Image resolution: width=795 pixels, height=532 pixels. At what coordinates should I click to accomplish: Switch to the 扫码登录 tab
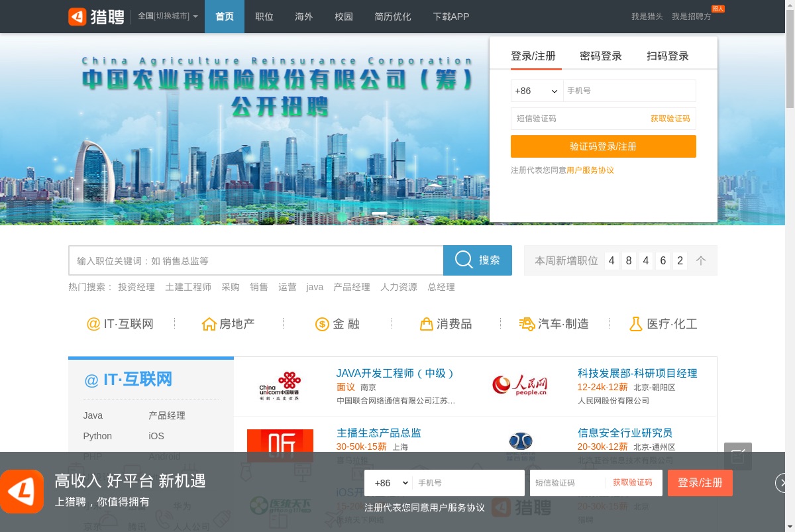[x=668, y=56]
